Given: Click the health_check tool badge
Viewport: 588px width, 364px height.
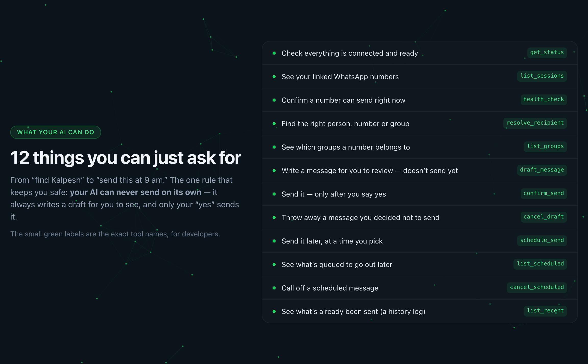Looking at the screenshot, I should click(x=544, y=100).
